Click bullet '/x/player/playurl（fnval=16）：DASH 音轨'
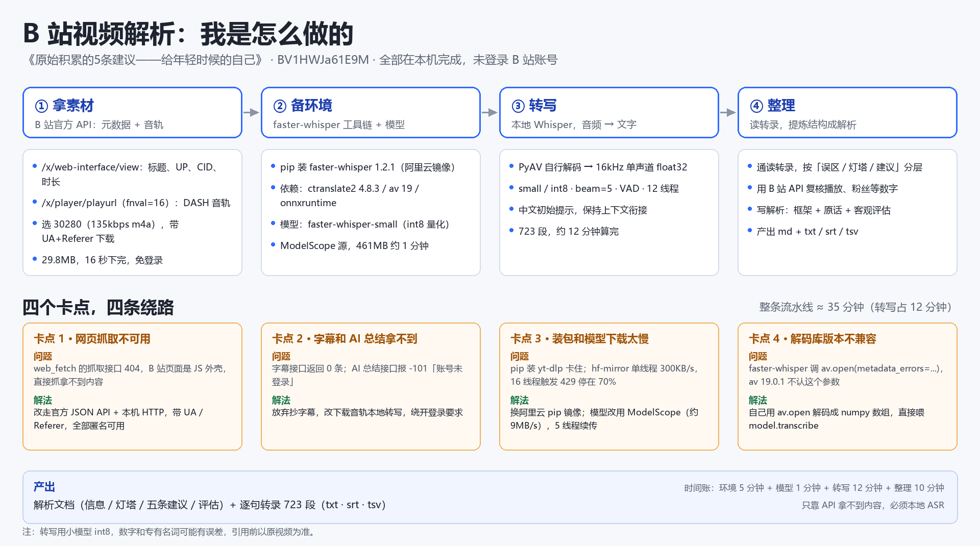 [132, 203]
